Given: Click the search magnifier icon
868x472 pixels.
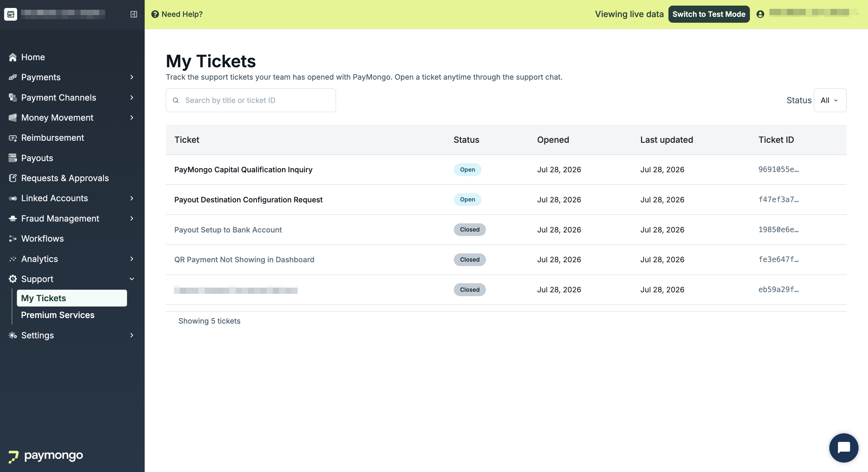Looking at the screenshot, I should [x=176, y=100].
